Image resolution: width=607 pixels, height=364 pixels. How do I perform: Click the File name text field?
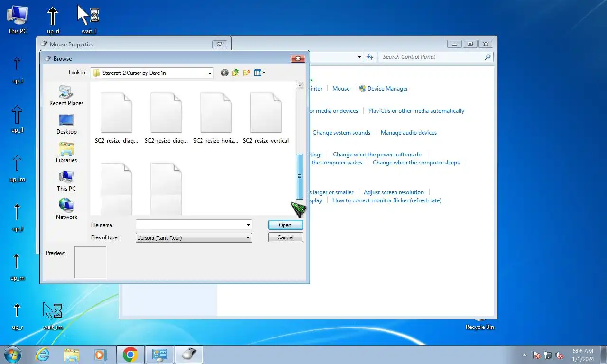tap(190, 225)
